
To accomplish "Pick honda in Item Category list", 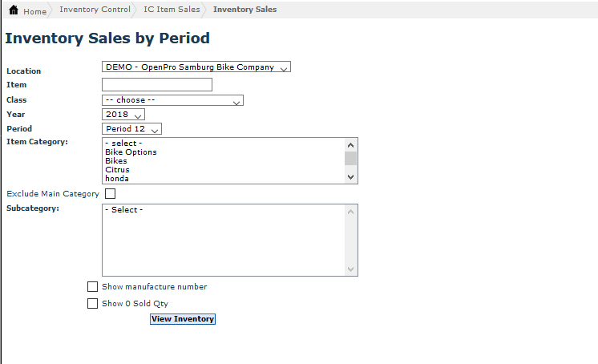I will (x=117, y=179).
